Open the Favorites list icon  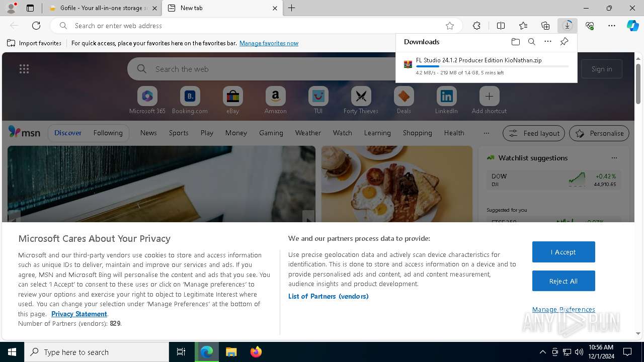point(523,26)
